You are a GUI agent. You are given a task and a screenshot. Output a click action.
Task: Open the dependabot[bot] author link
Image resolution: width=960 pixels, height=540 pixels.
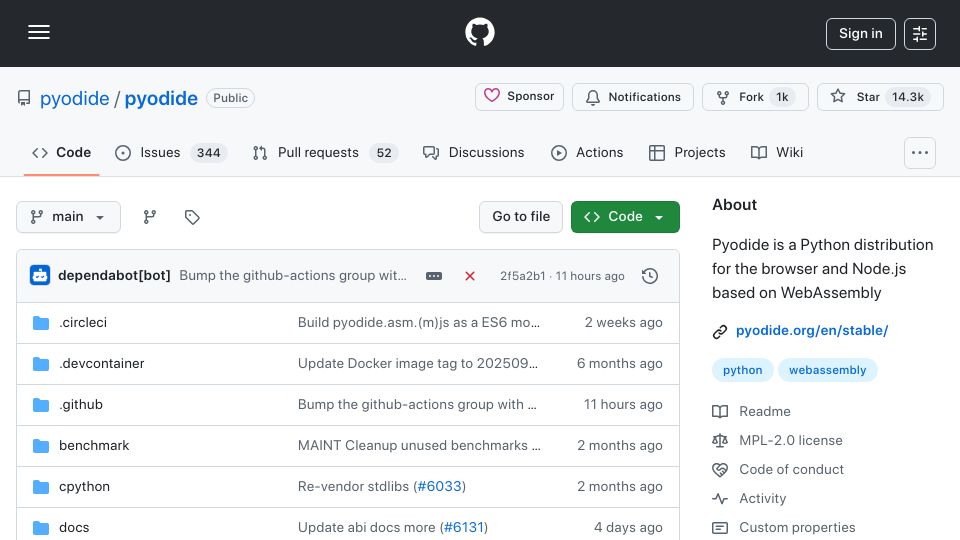tap(114, 276)
